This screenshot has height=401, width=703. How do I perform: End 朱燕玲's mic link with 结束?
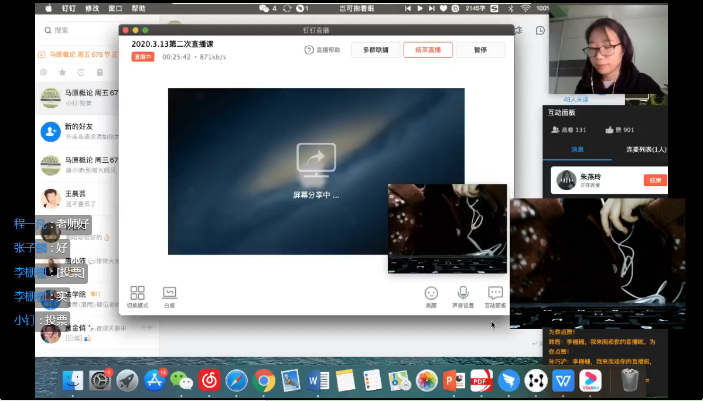pos(655,180)
